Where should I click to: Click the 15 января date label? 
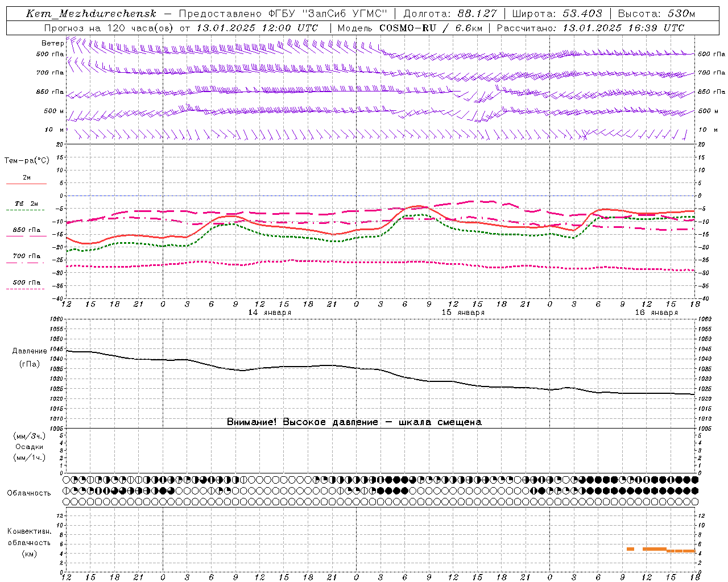click(x=463, y=313)
